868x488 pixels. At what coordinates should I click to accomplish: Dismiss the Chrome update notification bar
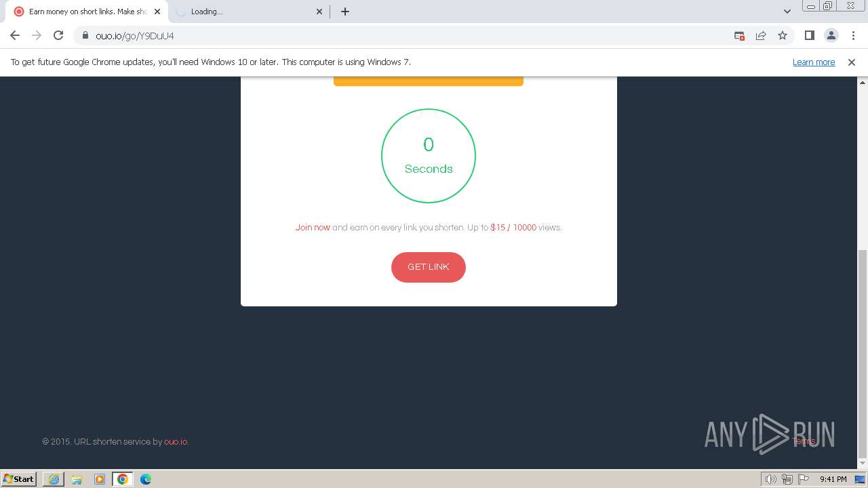pyautogui.click(x=852, y=62)
